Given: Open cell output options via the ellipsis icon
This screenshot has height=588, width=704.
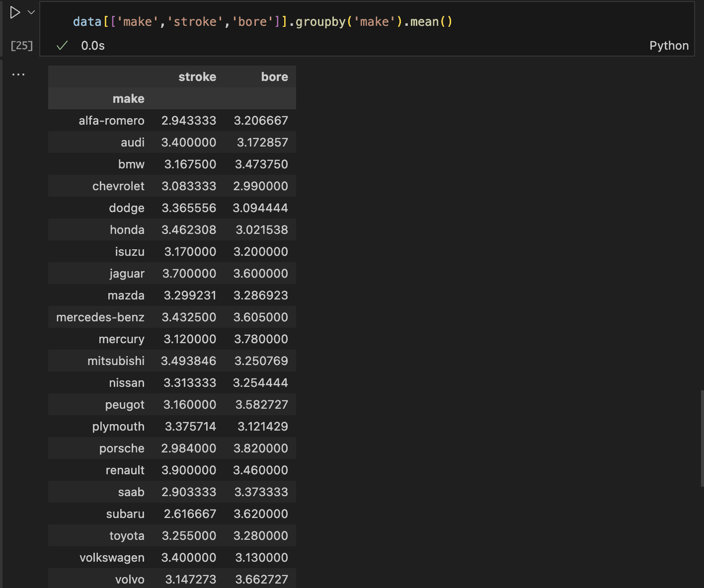Looking at the screenshot, I should (18, 74).
